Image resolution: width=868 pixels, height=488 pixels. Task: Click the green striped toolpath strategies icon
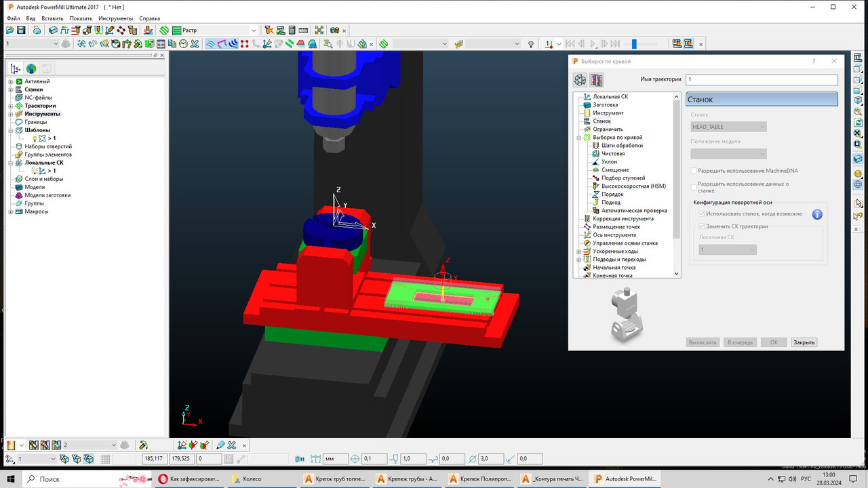tap(164, 30)
